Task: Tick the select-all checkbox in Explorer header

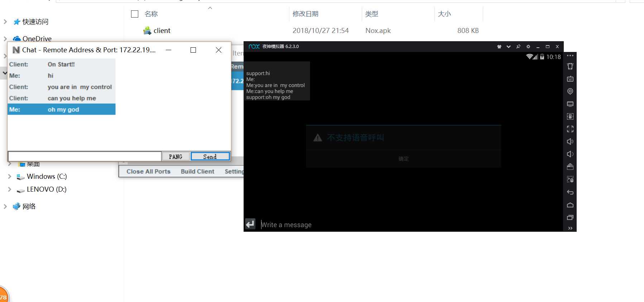Action: click(135, 14)
